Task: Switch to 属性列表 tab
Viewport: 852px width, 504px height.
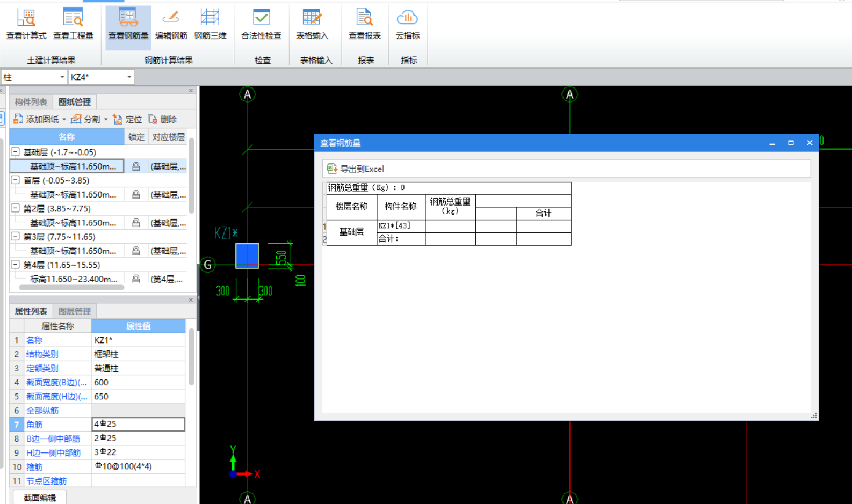Action: click(x=31, y=311)
